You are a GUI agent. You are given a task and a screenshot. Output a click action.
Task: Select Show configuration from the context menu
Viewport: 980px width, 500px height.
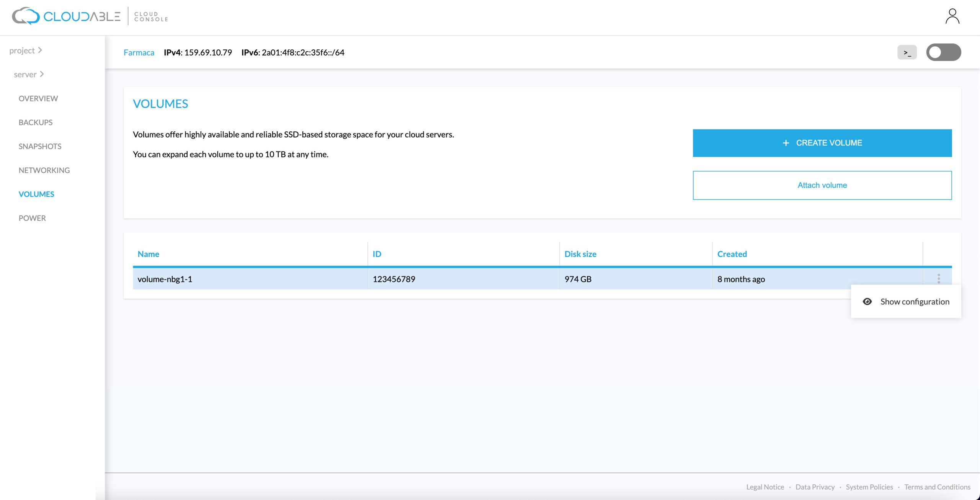[x=915, y=302]
